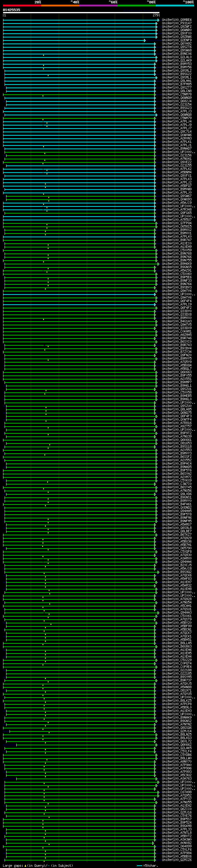Open hit UniRef100_Q6WNR0
The image size is (197, 868).
(x=177, y=30)
